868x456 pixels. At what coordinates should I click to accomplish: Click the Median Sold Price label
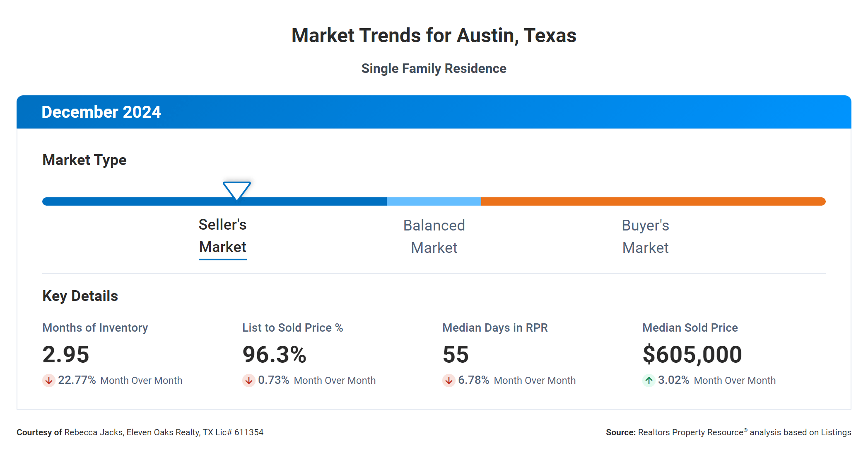tap(690, 327)
